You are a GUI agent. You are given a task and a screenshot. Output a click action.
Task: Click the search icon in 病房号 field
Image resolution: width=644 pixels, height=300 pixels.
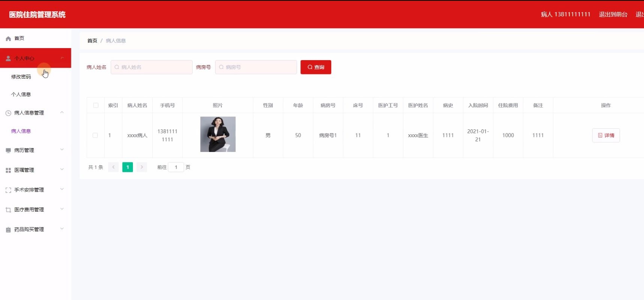pos(221,67)
